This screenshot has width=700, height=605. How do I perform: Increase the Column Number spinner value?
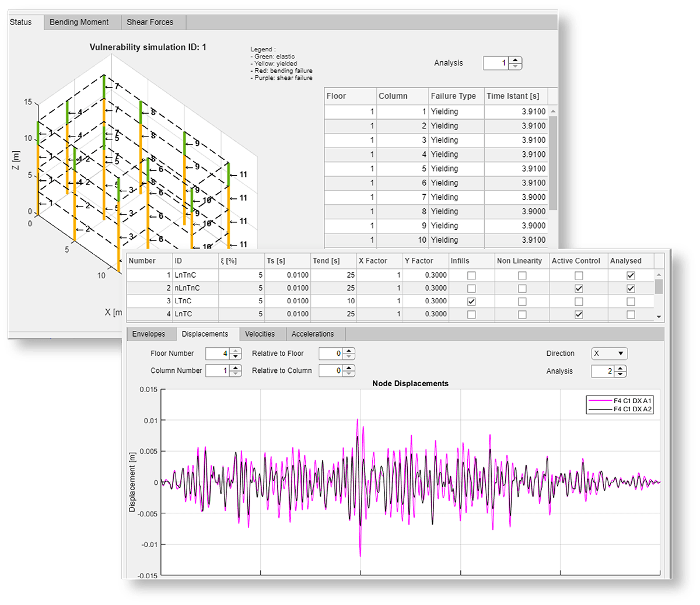pos(236,368)
